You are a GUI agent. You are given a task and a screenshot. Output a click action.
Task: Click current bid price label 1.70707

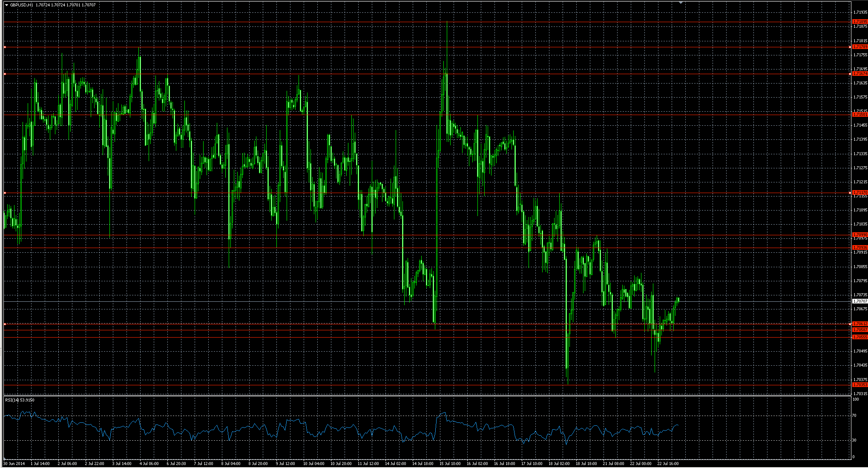[860, 301]
